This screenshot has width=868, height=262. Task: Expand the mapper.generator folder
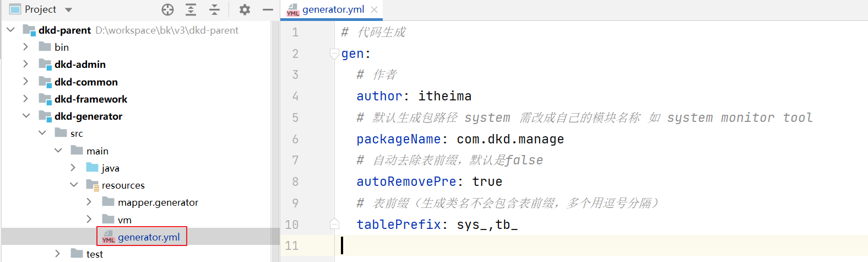point(89,202)
